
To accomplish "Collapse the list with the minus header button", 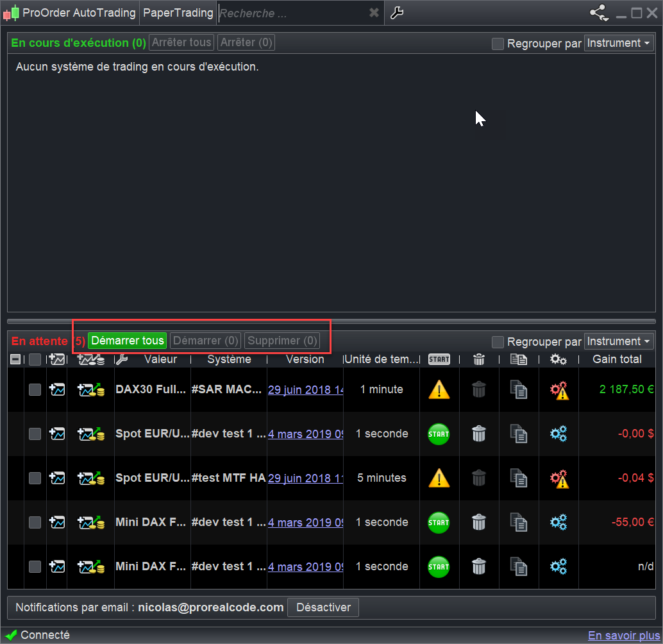I will tap(15, 359).
